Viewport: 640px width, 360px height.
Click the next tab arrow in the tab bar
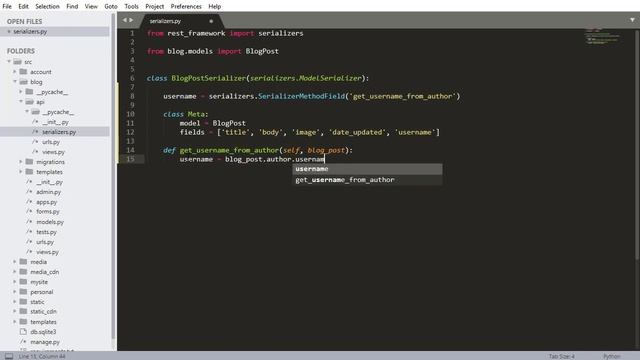click(x=131, y=20)
